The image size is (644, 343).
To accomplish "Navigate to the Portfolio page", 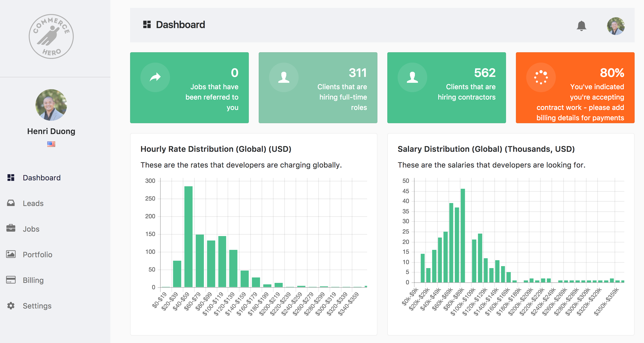I will 37,255.
